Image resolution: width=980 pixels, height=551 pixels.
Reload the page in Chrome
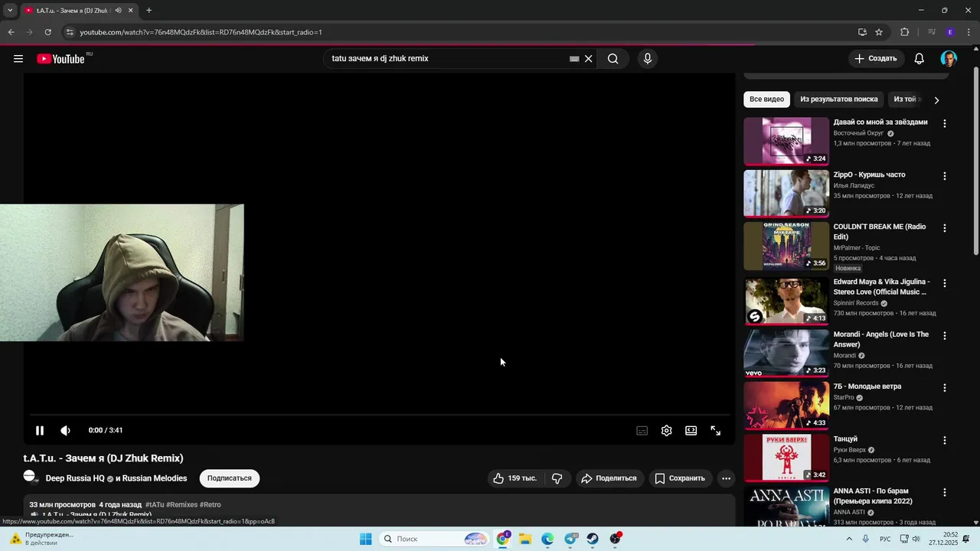point(48,32)
